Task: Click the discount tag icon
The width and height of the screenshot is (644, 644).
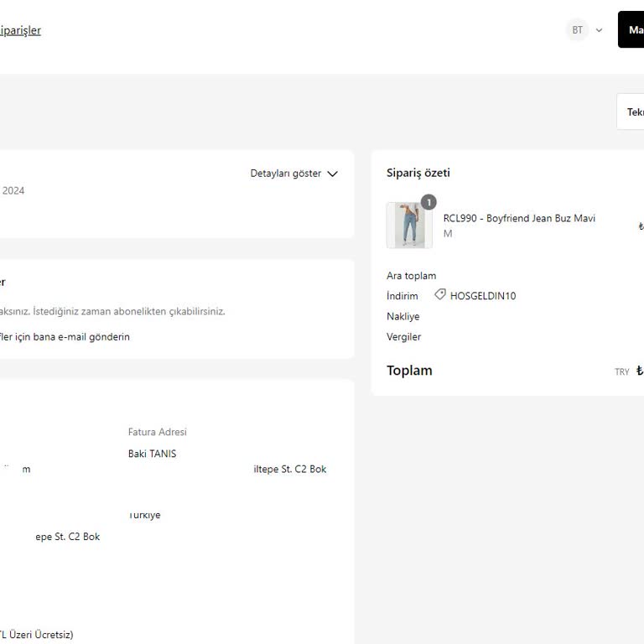Action: 440,295
